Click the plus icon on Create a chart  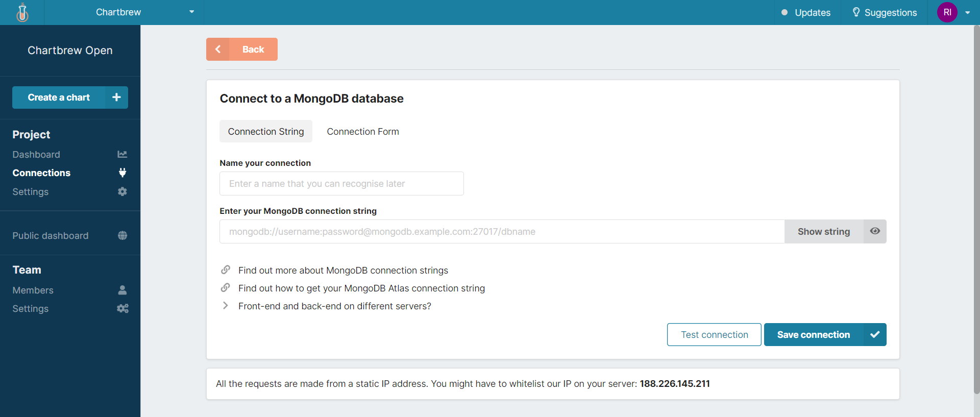(x=116, y=97)
